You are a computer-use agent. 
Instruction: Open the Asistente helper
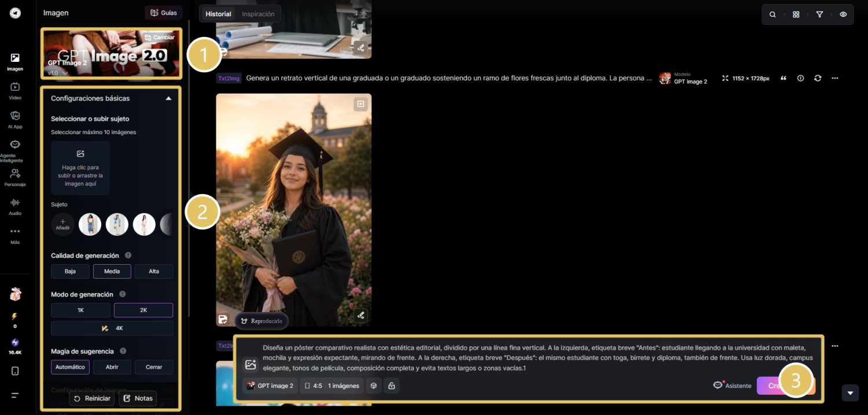tap(733, 386)
